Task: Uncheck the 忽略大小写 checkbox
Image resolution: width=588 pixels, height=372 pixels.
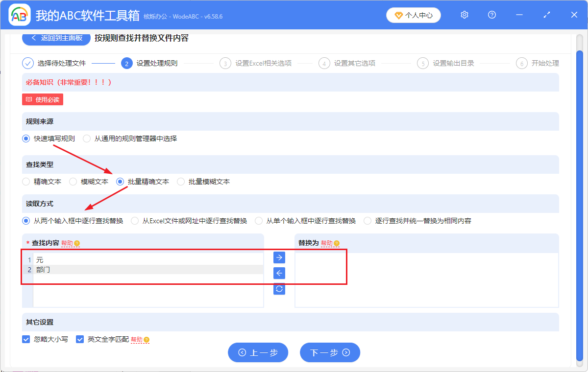Action: (x=25, y=339)
